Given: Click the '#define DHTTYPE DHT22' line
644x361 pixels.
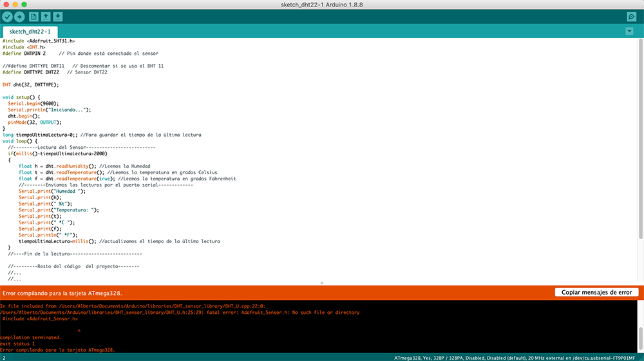Looking at the screenshot, I should (55, 72).
